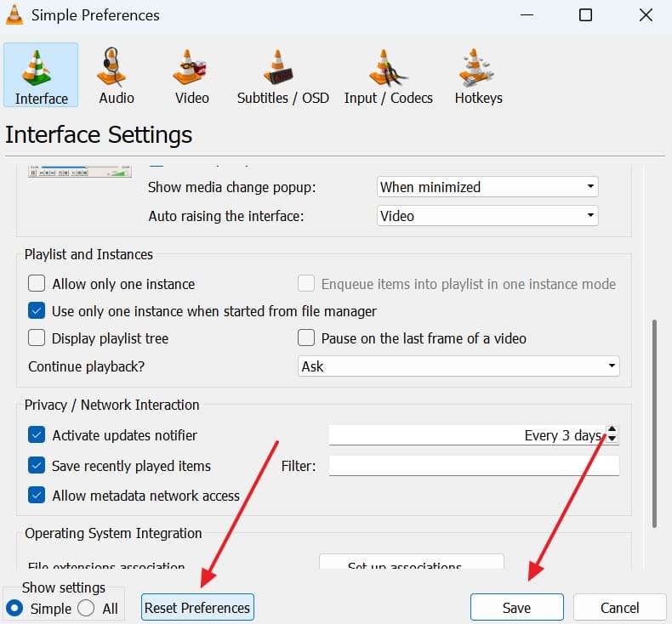
Task: Open the Continue playback dropdown
Action: pyautogui.click(x=458, y=366)
